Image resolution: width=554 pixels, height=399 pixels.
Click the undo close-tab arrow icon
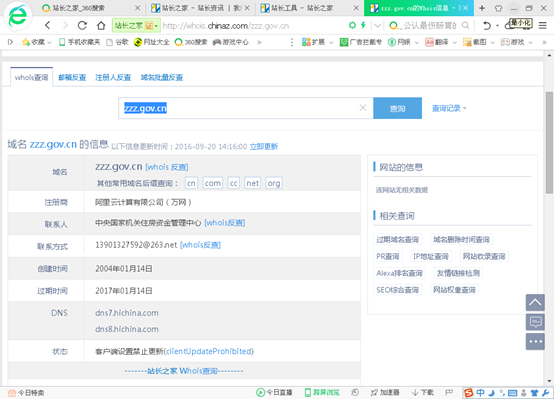point(487,25)
